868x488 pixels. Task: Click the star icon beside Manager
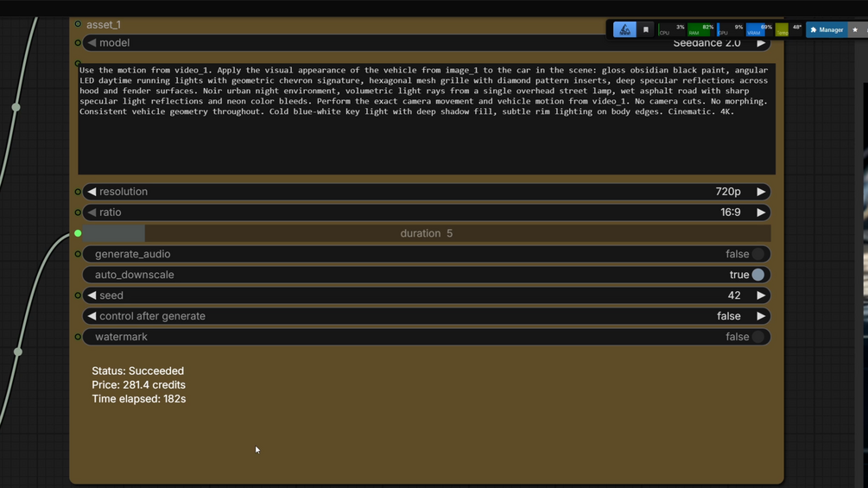855,30
